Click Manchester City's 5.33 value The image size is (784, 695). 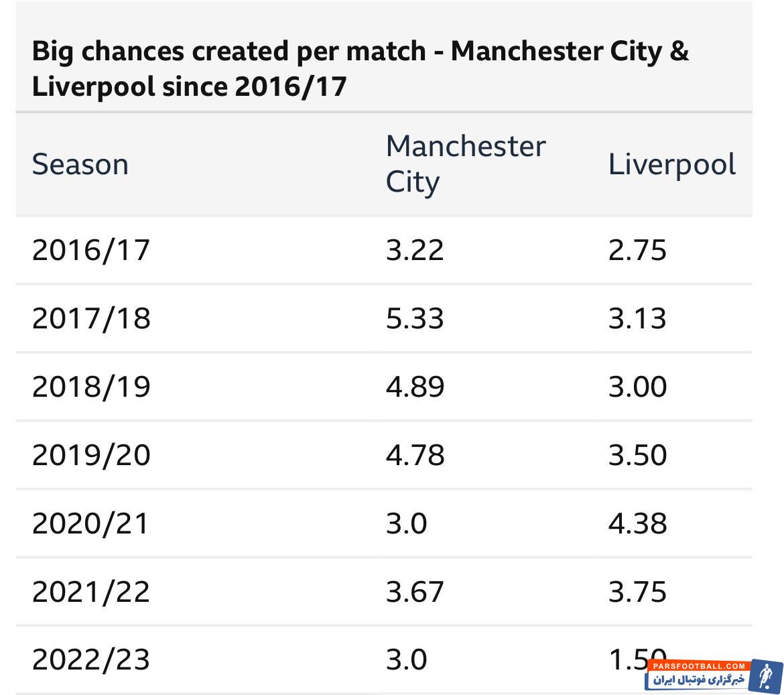414,318
